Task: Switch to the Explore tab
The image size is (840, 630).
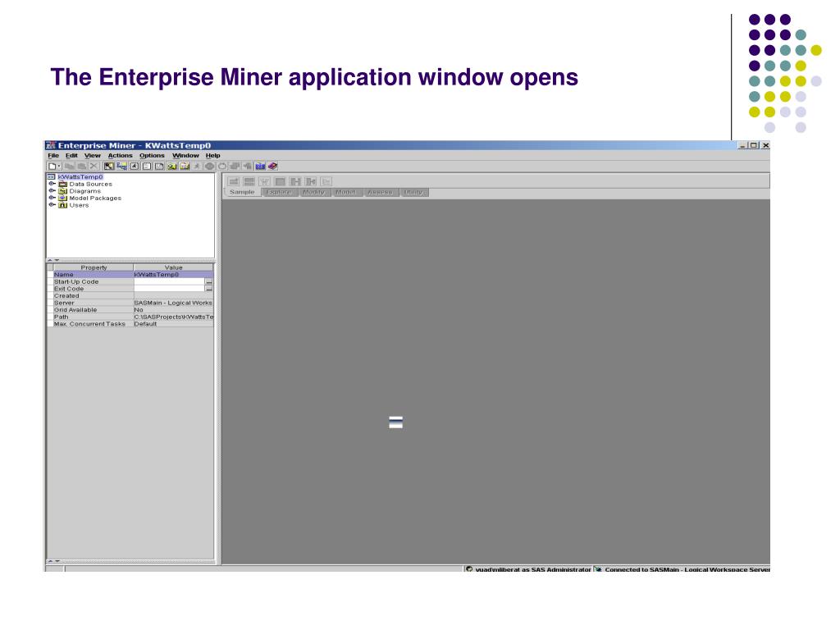Action: point(279,192)
